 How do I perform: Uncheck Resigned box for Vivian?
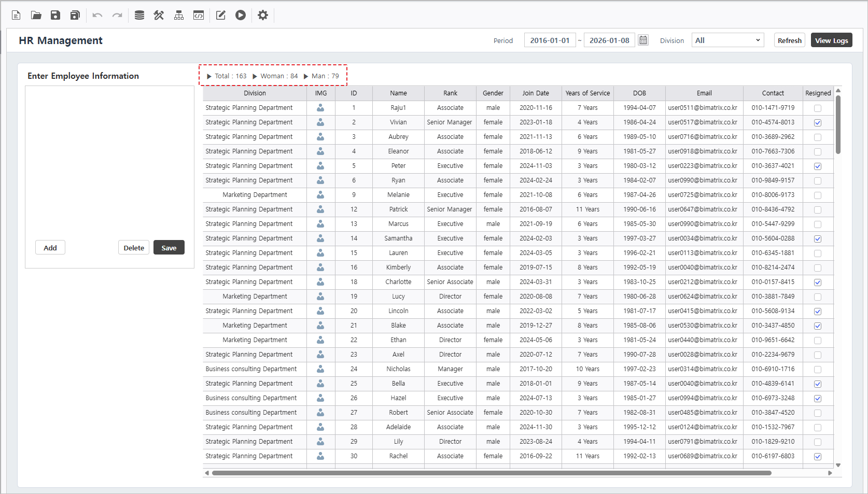[818, 123]
